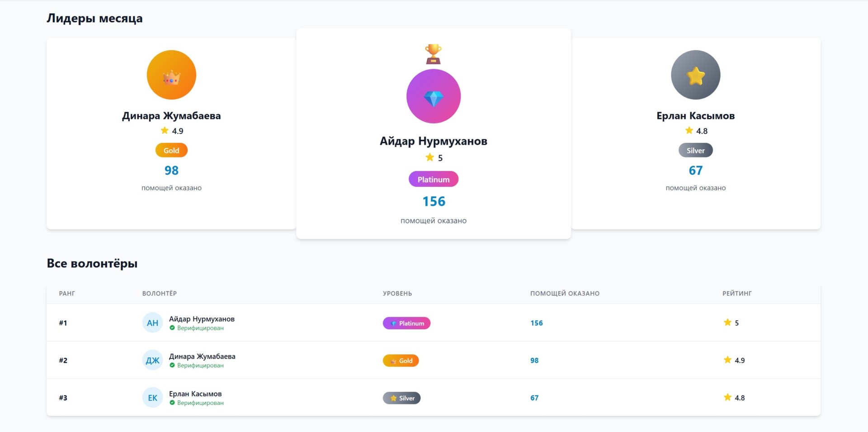Click the Platinum level tag in table
This screenshot has width=868, height=432.
(406, 323)
